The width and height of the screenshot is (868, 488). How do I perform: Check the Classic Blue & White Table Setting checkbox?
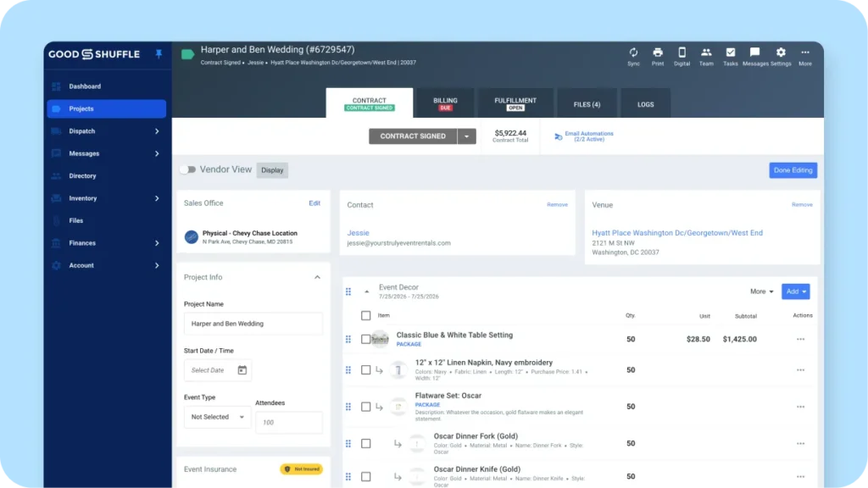(366, 339)
